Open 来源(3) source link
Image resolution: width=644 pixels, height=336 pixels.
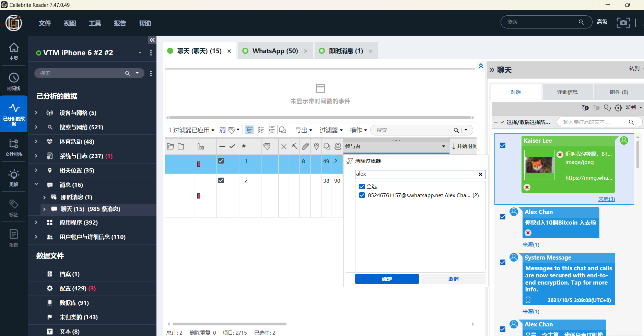pyautogui.click(x=606, y=199)
